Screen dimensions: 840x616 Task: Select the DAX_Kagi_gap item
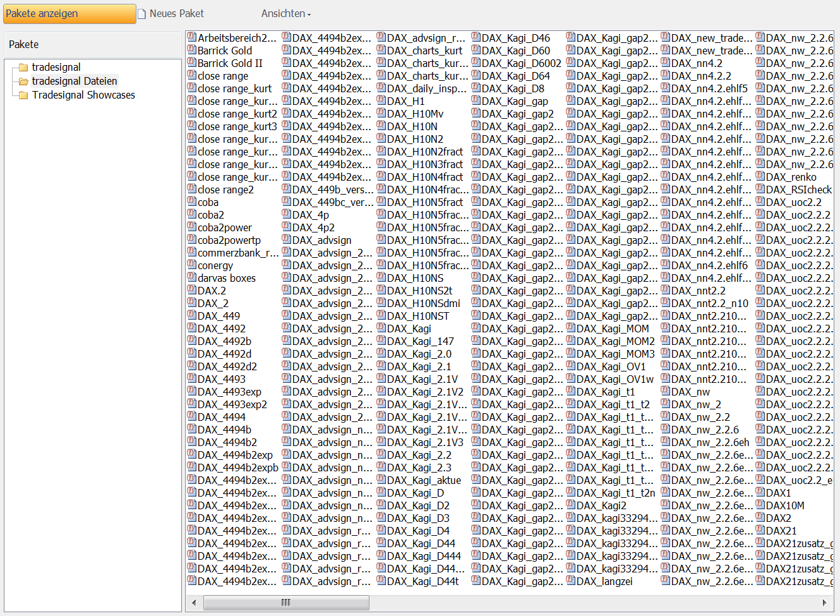(x=515, y=101)
